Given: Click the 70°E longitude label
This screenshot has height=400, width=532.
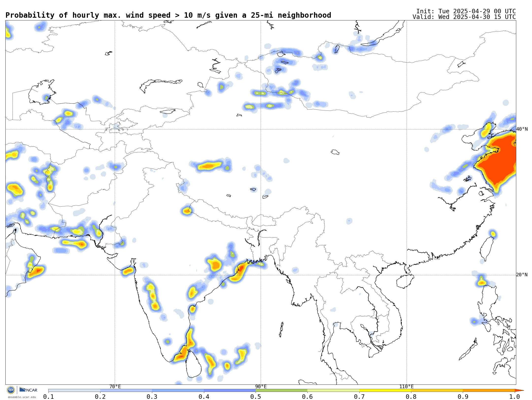Looking at the screenshot, I should [x=115, y=387].
